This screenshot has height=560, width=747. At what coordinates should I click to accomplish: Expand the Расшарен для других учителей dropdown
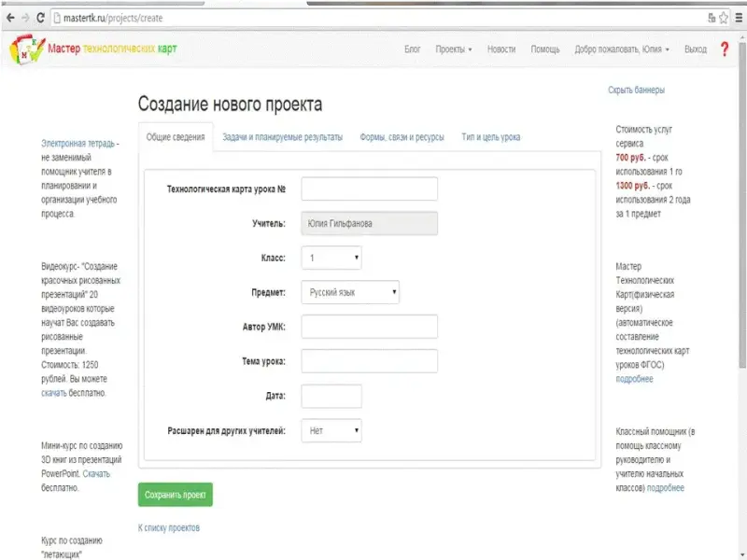click(x=331, y=430)
